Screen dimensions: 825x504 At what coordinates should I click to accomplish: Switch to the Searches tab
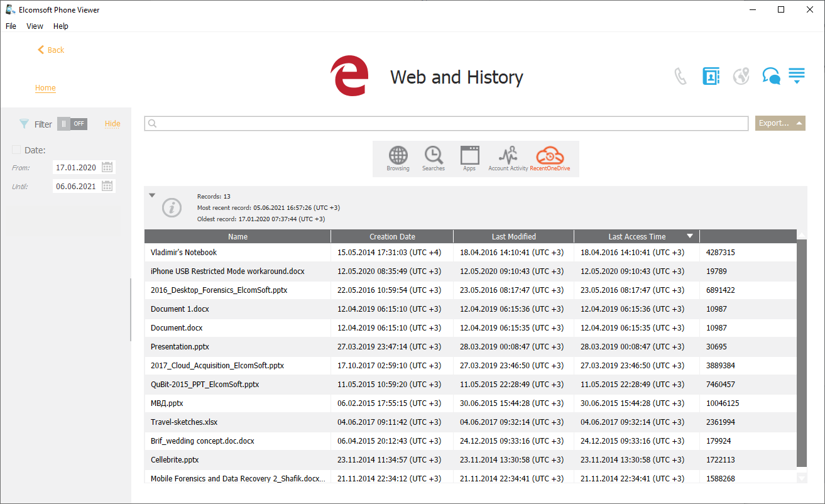(x=434, y=158)
